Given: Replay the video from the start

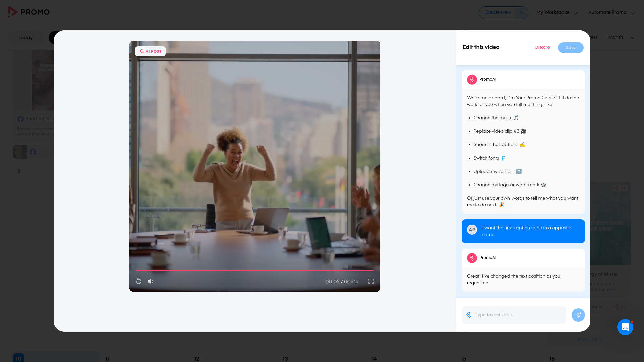Looking at the screenshot, I should tap(139, 281).
